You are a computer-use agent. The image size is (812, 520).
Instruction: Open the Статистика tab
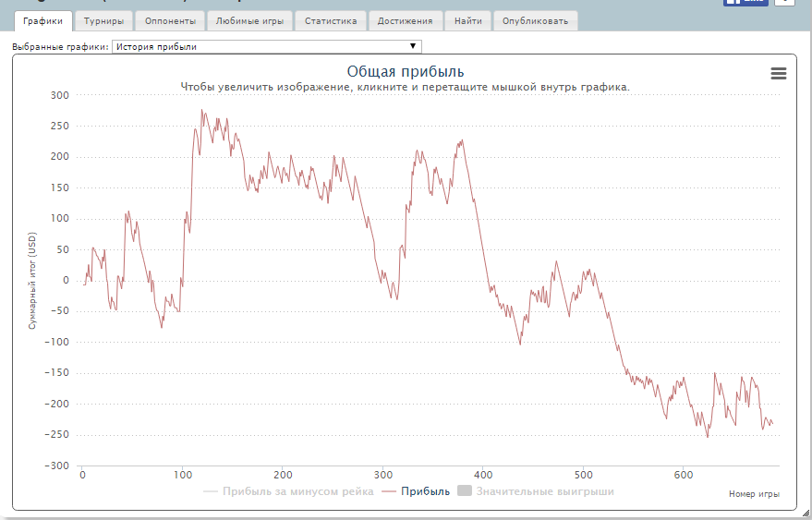point(331,21)
